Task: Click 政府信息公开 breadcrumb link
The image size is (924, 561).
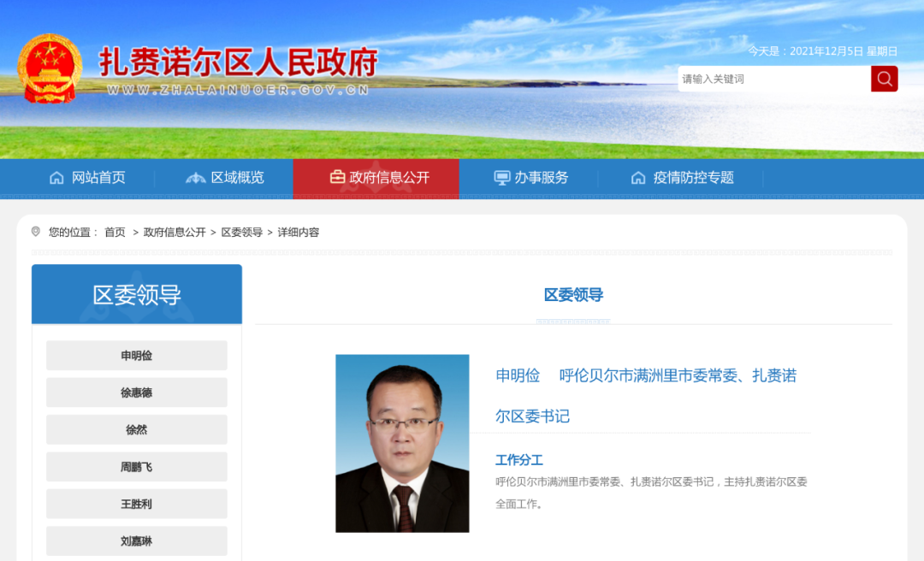Action: point(175,232)
